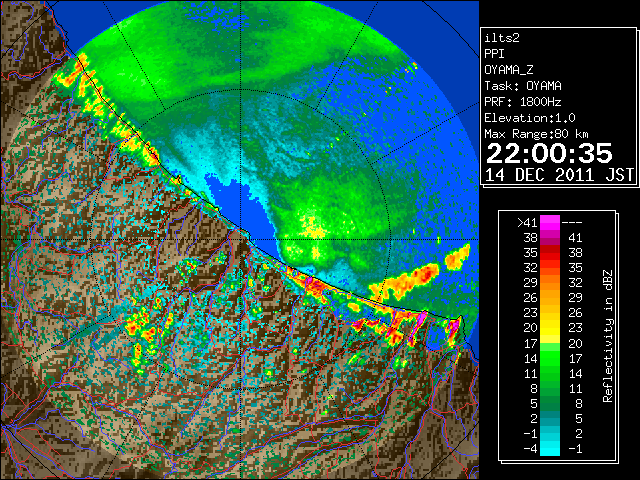Click the '>41' legend label

coord(527,223)
